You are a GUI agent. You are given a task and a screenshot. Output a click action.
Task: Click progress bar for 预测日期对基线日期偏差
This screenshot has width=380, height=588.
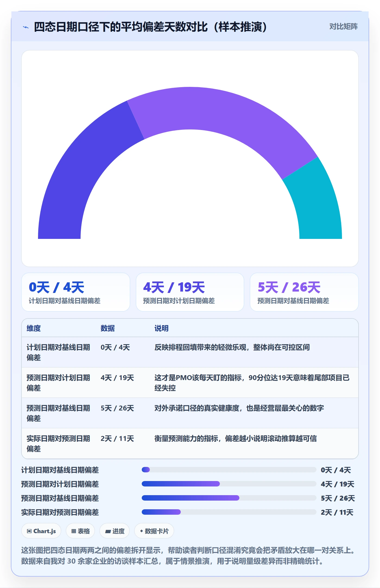pos(229,498)
